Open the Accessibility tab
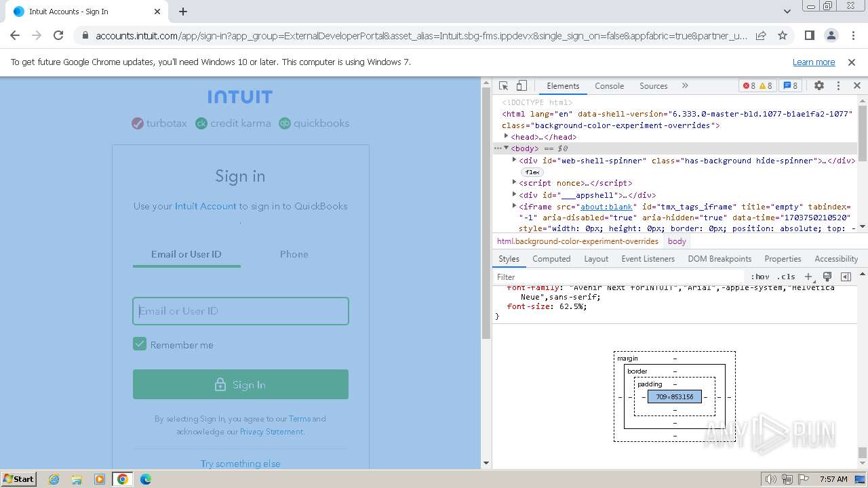This screenshot has width=868, height=488. 836,259
